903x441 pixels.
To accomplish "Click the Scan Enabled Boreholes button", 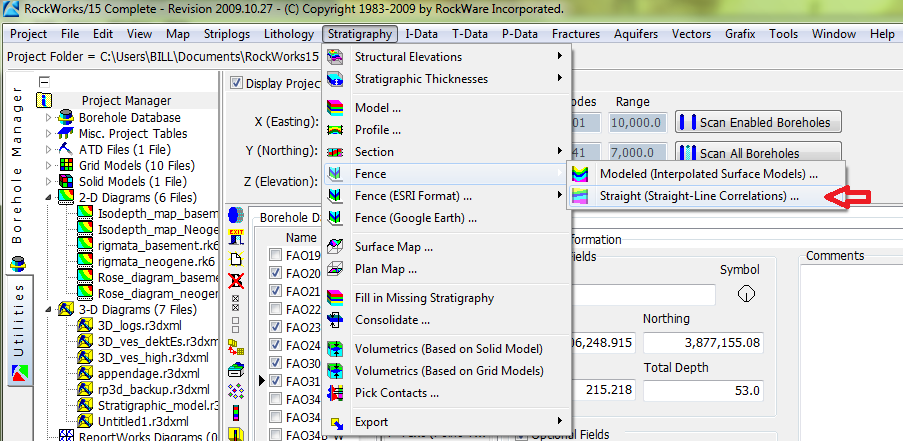I will coord(758,123).
